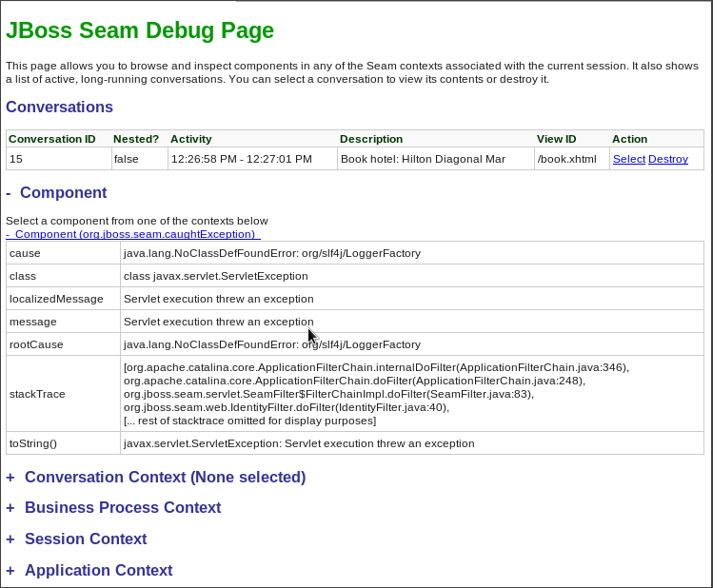
Task: Open the org.jboss.seam.caughtException component link
Action: pos(133,234)
